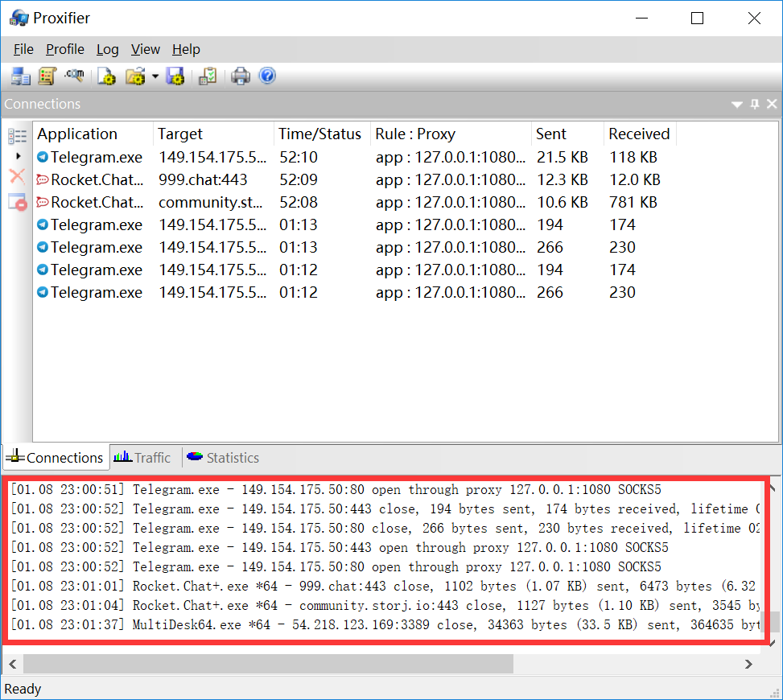Select log line 23:01:01 Rocket.Chat+.exe 999.chat:443
The height and width of the screenshot is (700, 783).
[x=385, y=586]
